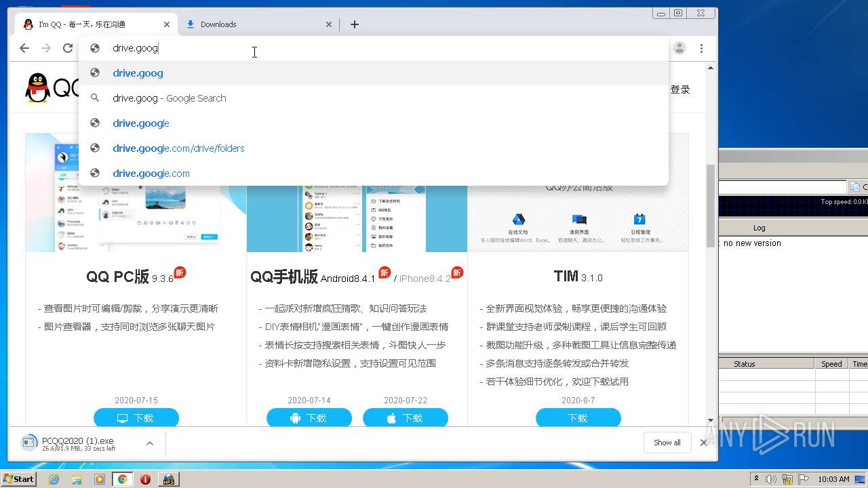Click the taskbar clock 10:03 AM
This screenshot has height=488, width=868.
point(834,479)
